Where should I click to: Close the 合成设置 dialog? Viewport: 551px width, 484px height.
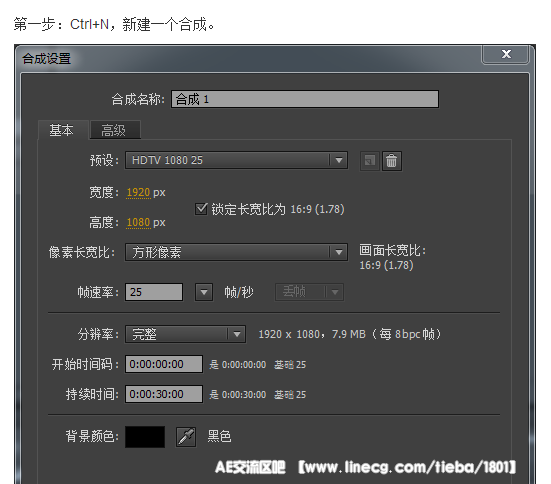point(506,54)
